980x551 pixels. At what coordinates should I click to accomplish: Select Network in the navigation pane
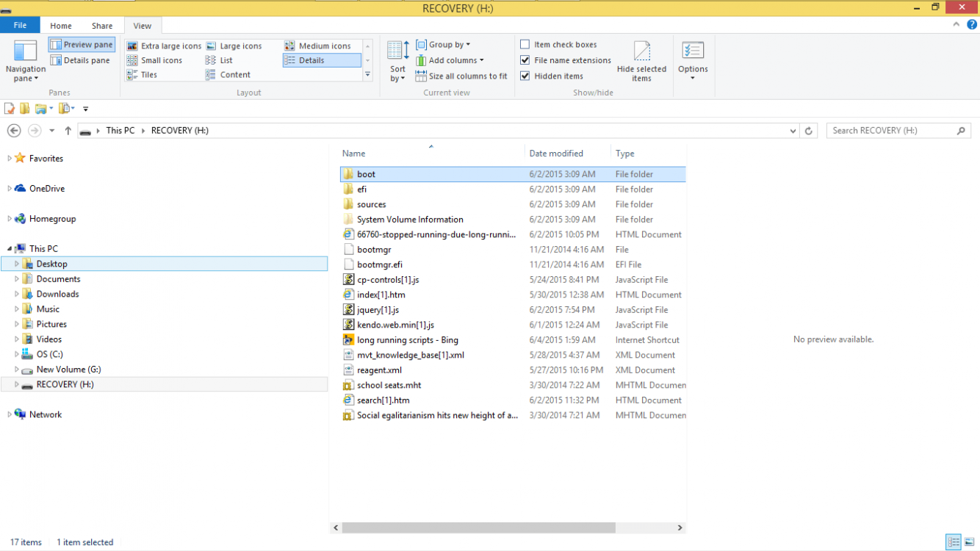(x=46, y=414)
